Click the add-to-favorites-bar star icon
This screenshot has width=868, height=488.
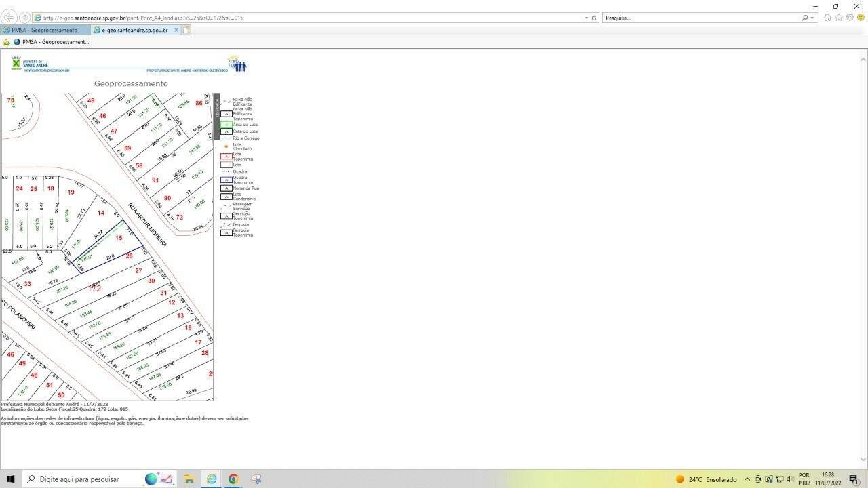tap(6, 42)
